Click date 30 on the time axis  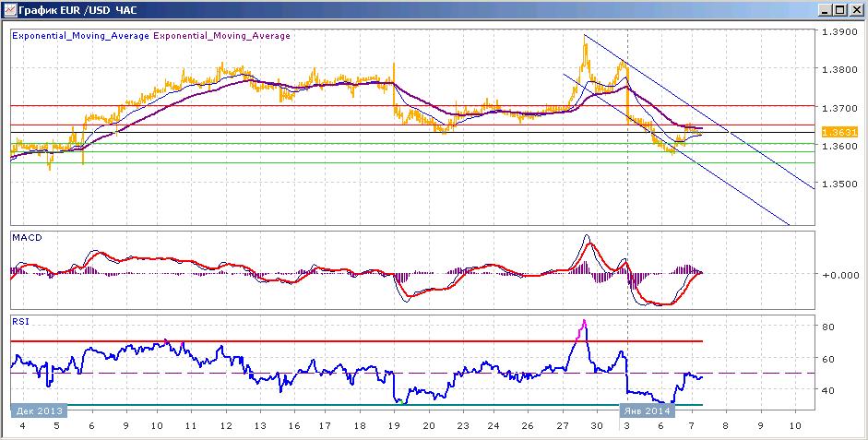click(x=597, y=425)
